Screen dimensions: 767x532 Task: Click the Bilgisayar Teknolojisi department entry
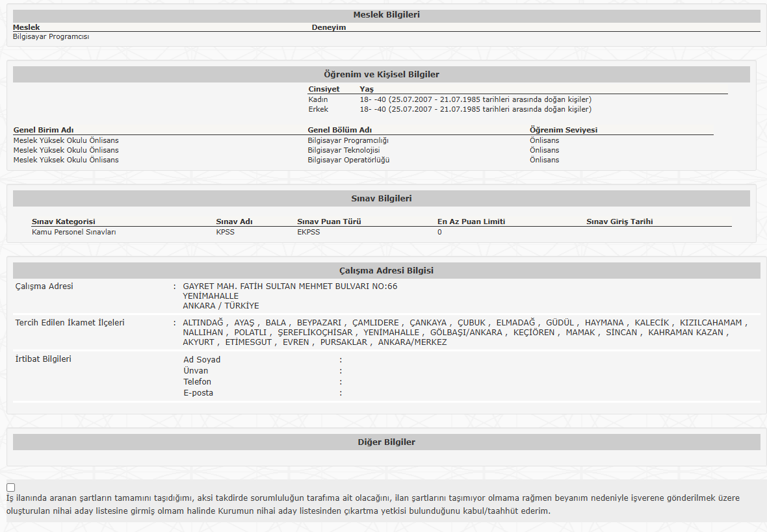pyautogui.click(x=343, y=150)
